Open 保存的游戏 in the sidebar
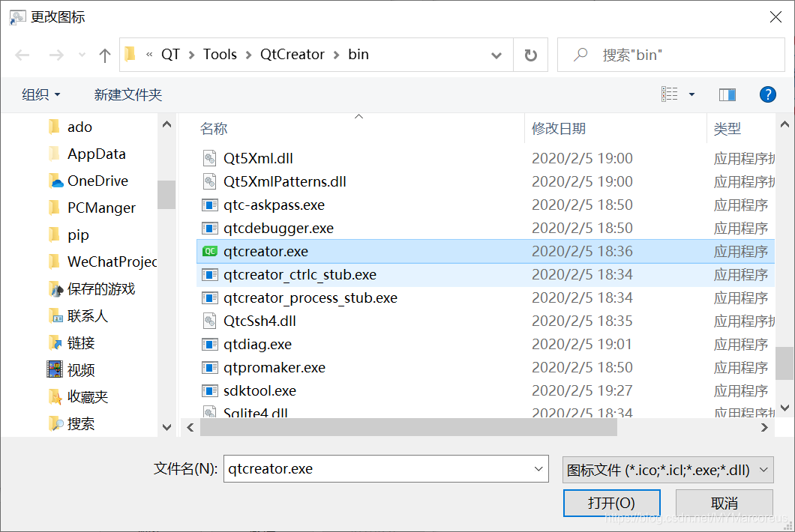The image size is (795, 532). pos(91,288)
